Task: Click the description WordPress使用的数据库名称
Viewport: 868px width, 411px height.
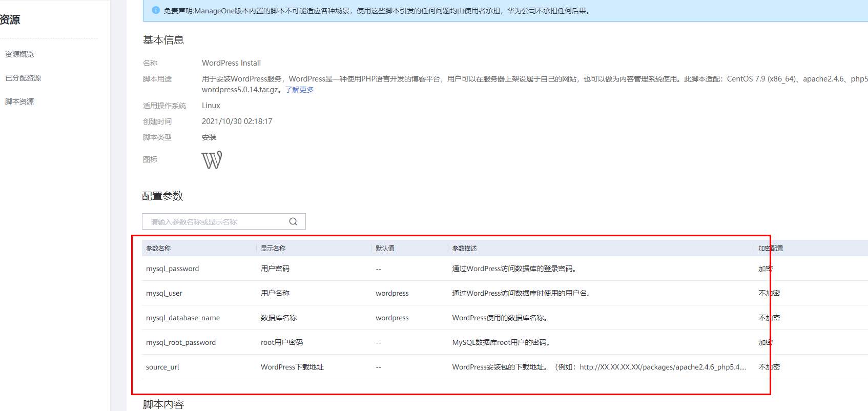Action: tap(500, 318)
